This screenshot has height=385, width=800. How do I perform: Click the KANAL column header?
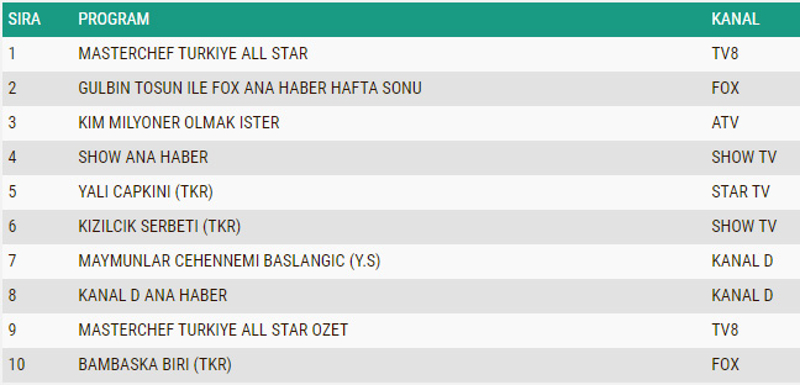coord(735,19)
